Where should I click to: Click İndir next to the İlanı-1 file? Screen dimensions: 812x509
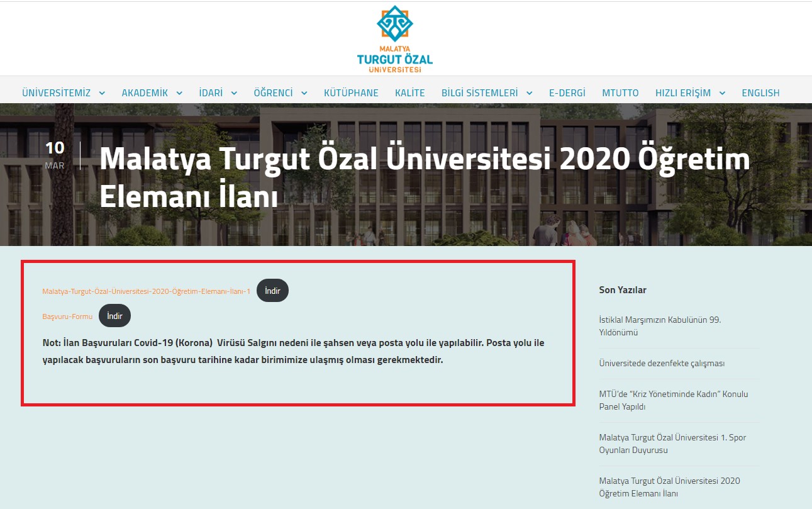tap(272, 291)
